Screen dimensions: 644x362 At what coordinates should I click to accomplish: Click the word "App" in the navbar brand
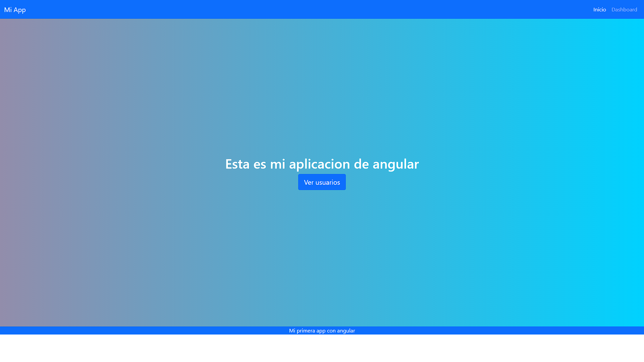point(19,10)
